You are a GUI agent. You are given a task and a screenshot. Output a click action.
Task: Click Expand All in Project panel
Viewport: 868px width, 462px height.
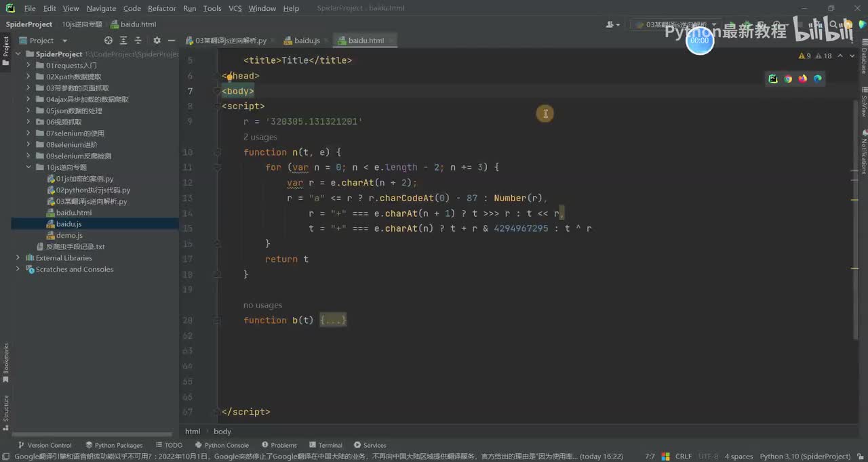click(124, 41)
